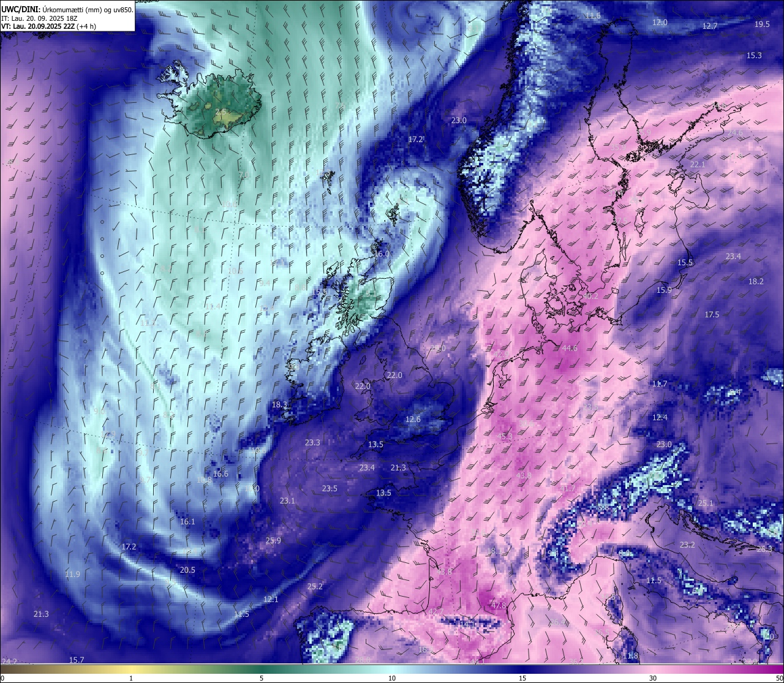Select the 15.9 value label

pyautogui.click(x=664, y=290)
